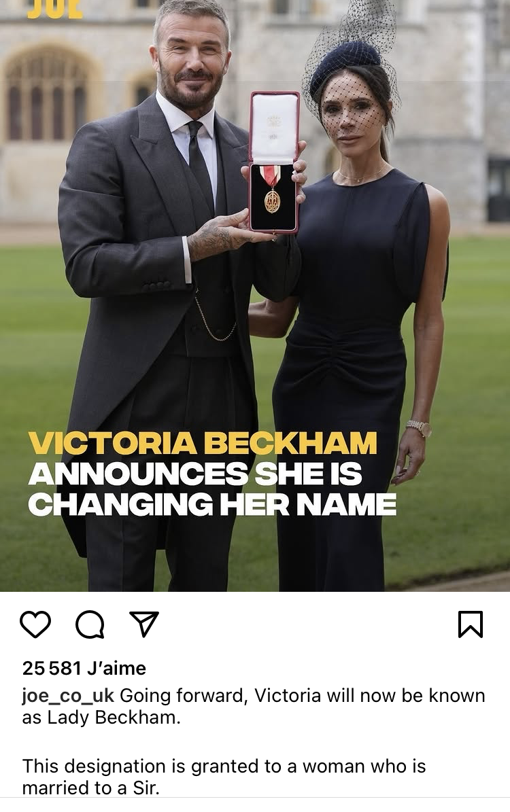Image resolution: width=510 pixels, height=812 pixels.
Task: Tap the 'ANNOUNCES SHE IS' headline line
Action: [x=195, y=474]
